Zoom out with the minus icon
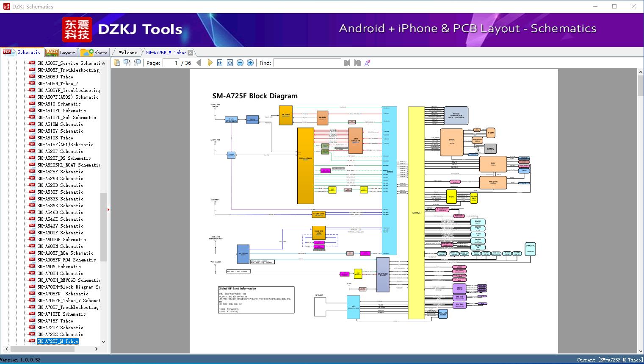Viewport: 644px width, 364px height. pos(240,63)
